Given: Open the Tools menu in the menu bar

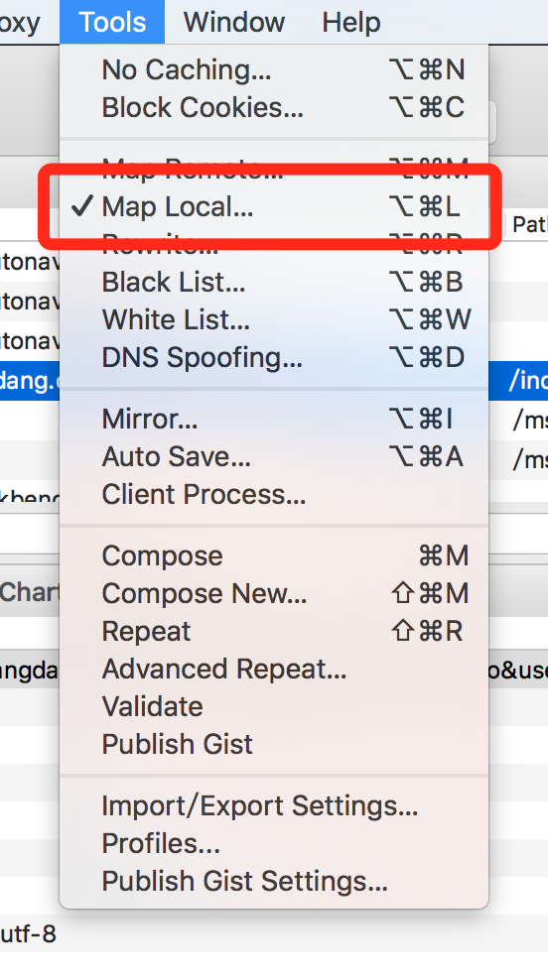Looking at the screenshot, I should coord(112,22).
